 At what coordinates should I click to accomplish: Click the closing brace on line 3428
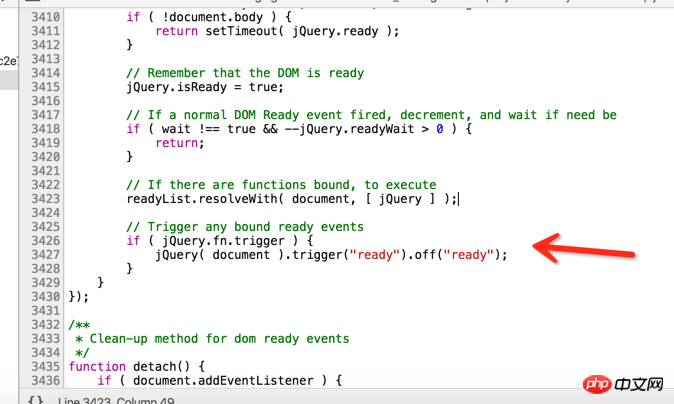click(129, 269)
